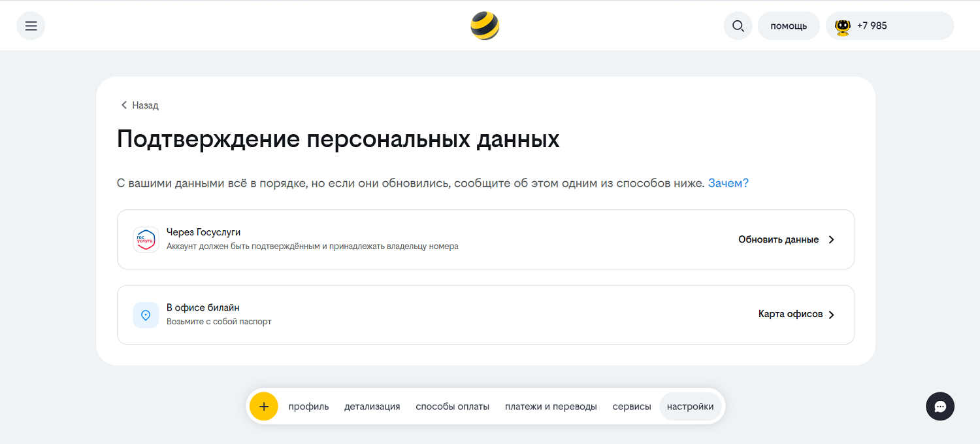The image size is (980, 444).
Task: Open the hamburger menu in the header
Action: coord(31,26)
